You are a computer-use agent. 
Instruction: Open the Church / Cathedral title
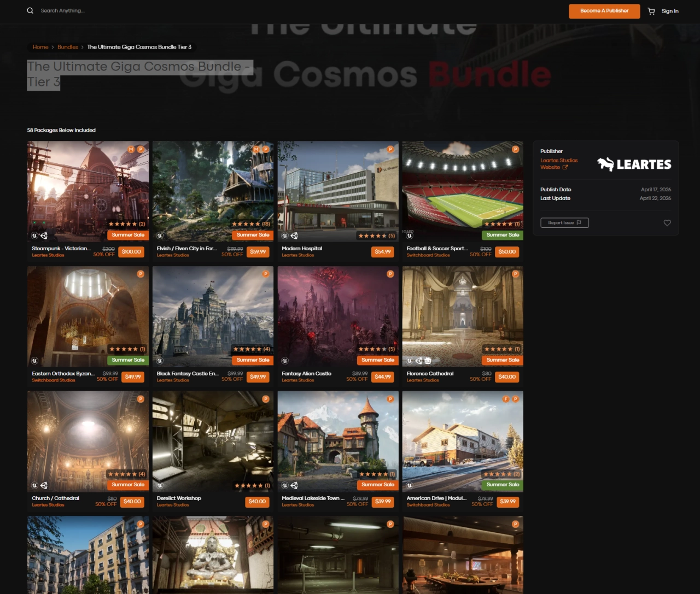tap(55, 498)
